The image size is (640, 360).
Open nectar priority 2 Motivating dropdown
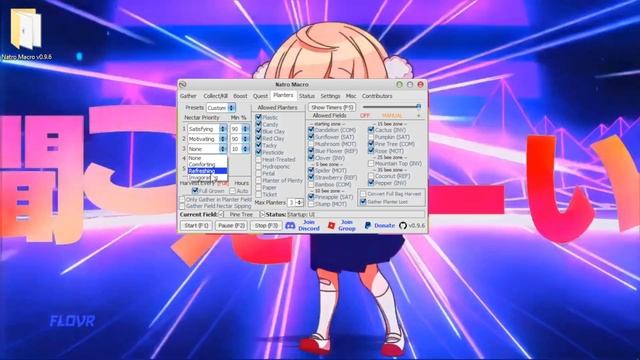pos(207,139)
